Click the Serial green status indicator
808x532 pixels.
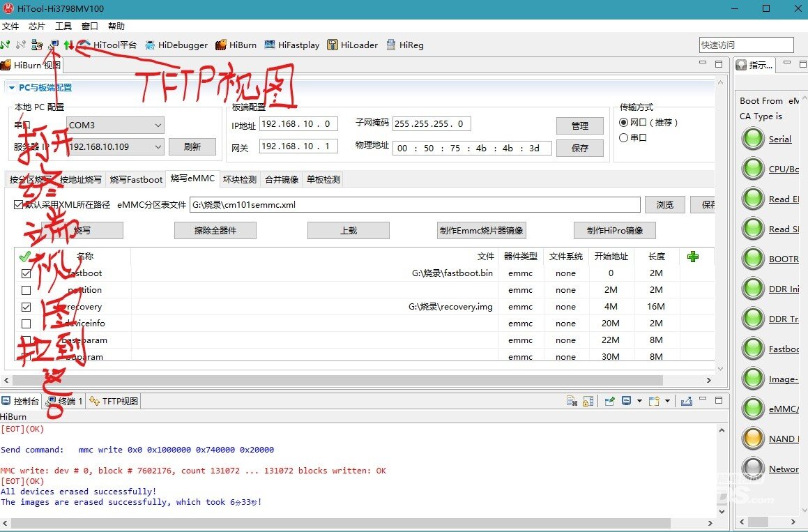753,139
